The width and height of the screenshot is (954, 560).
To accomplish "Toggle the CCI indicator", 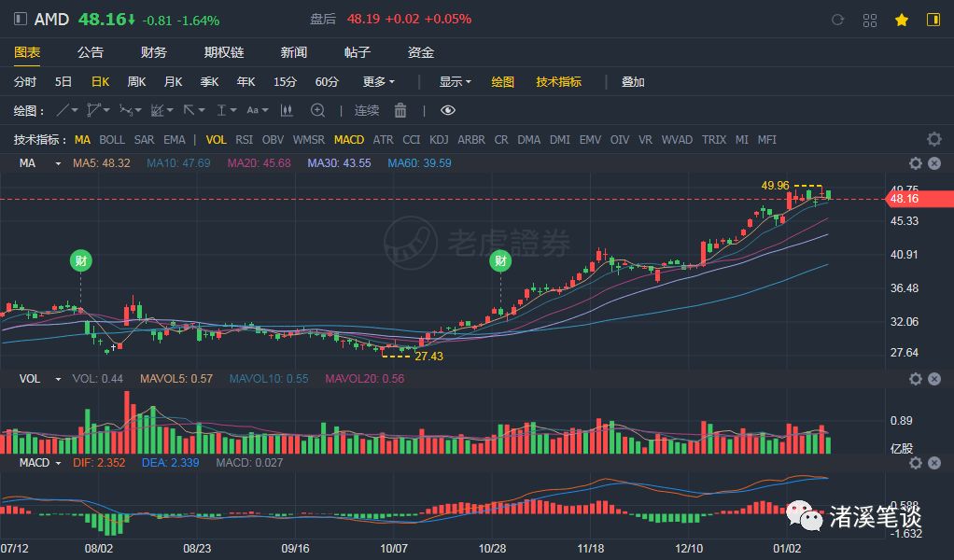I will pos(412,140).
